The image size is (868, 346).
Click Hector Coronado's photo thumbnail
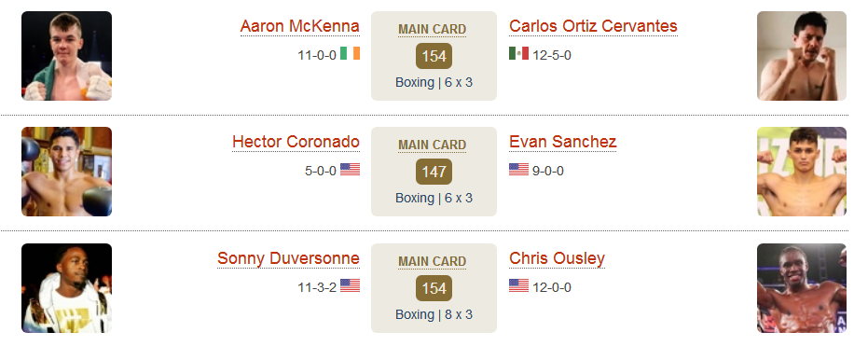[66, 172]
